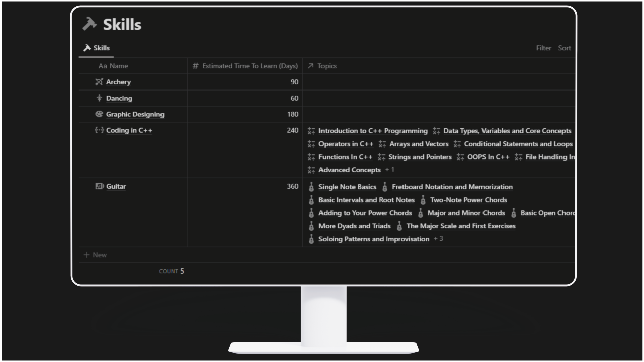Select the 240 days cell for Coding
644x362 pixels.
[245, 150]
